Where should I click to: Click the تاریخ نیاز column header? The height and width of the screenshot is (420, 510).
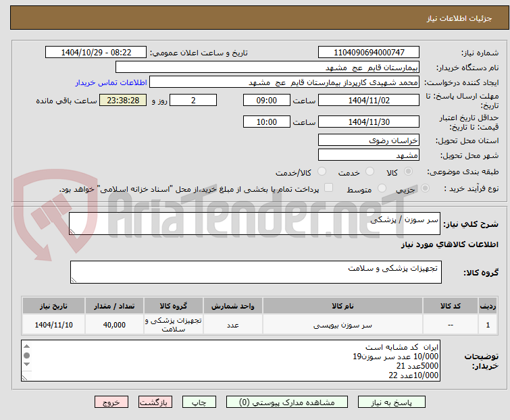click(53, 306)
